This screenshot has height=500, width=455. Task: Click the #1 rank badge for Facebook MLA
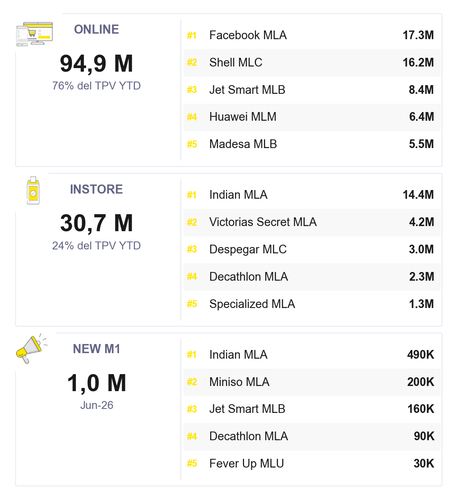192,35
